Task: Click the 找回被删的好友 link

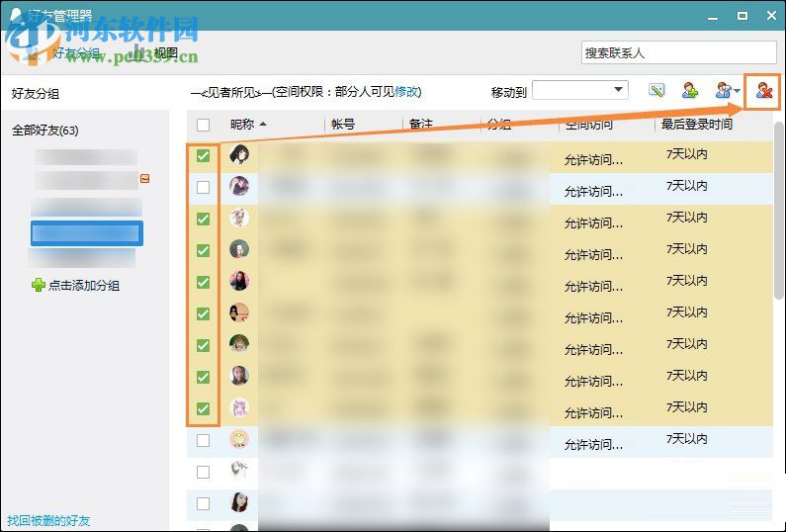Action: click(x=48, y=520)
